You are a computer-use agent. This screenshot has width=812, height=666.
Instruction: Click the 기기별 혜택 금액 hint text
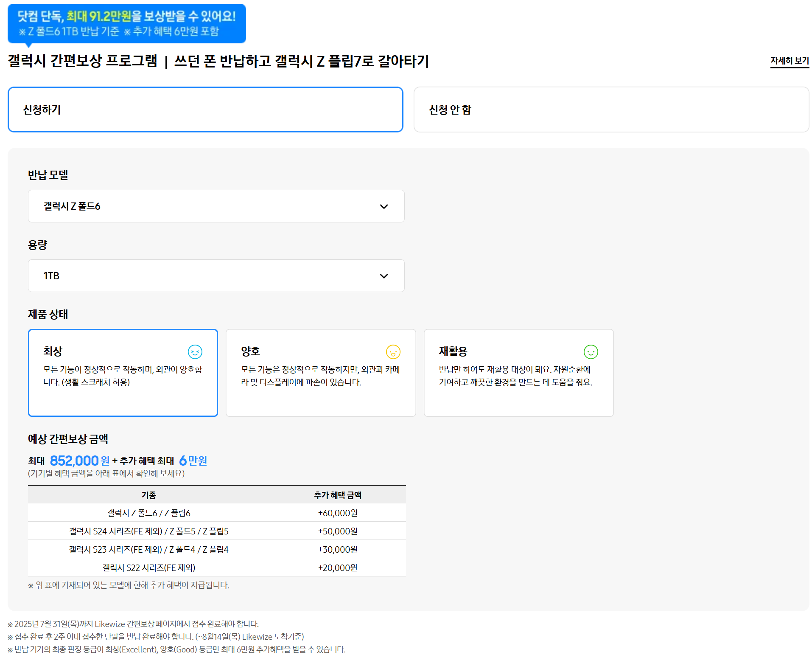(106, 474)
